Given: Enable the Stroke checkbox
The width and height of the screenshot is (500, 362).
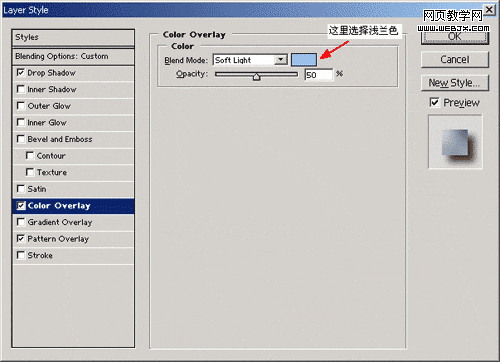Looking at the screenshot, I should point(21,255).
